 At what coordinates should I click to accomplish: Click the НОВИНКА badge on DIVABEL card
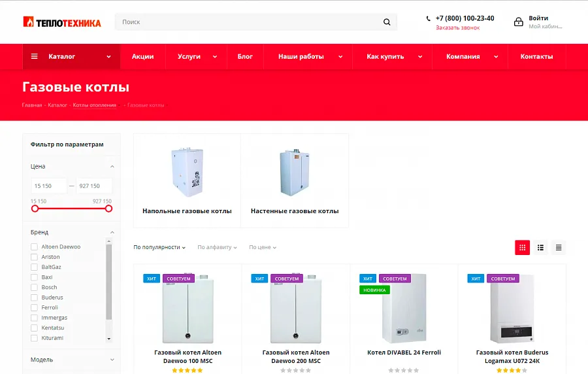coord(374,290)
